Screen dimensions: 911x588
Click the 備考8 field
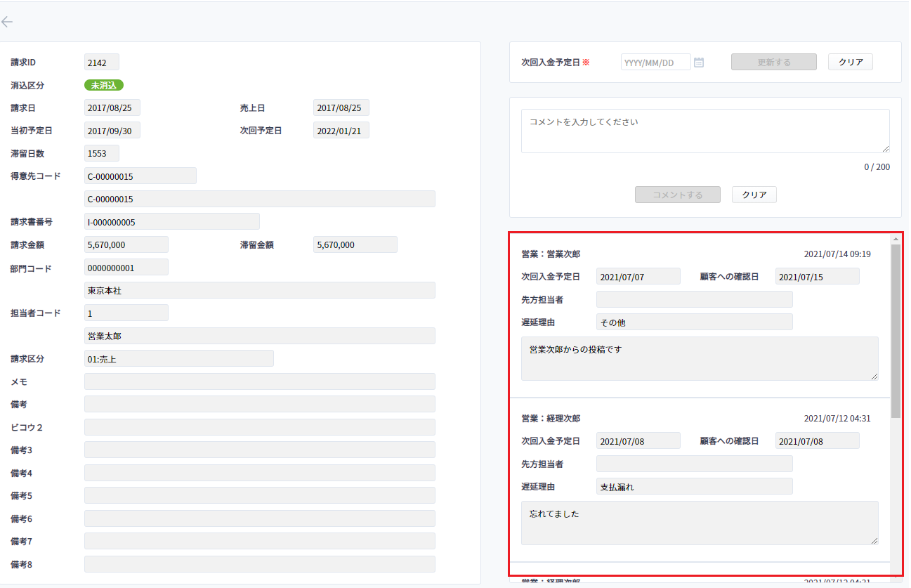coord(260,564)
